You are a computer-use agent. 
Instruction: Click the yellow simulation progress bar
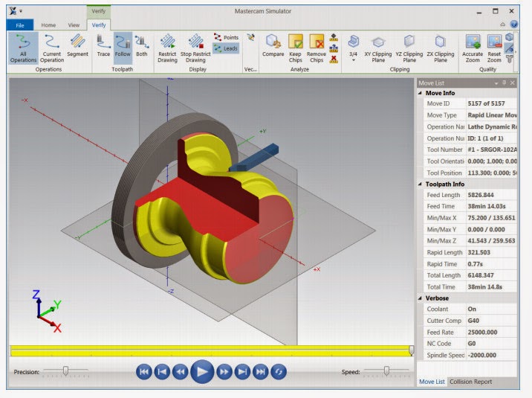211,351
